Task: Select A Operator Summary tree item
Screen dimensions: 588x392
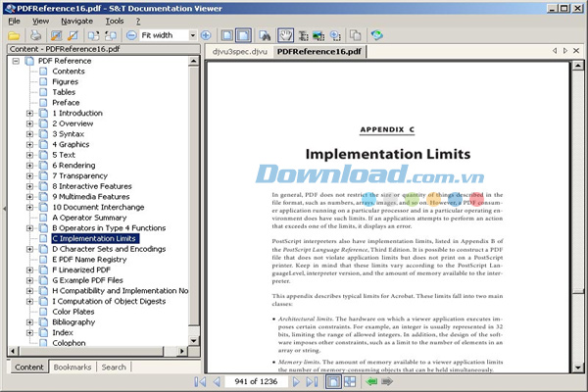Action: coord(89,218)
